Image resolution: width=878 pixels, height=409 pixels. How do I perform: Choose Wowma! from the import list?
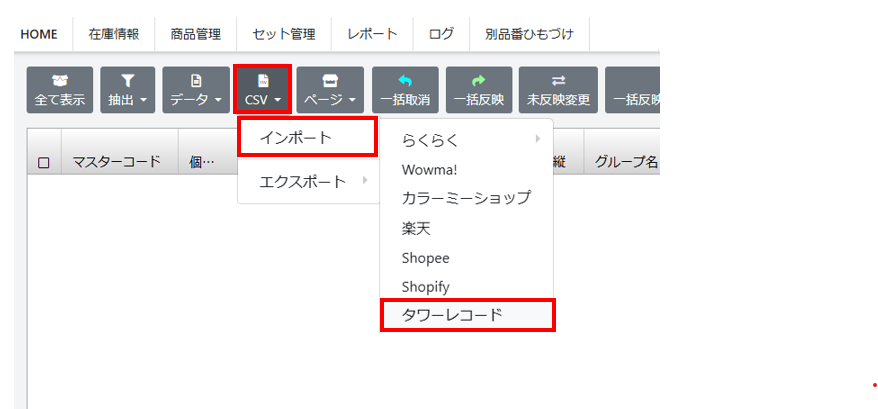click(x=429, y=169)
